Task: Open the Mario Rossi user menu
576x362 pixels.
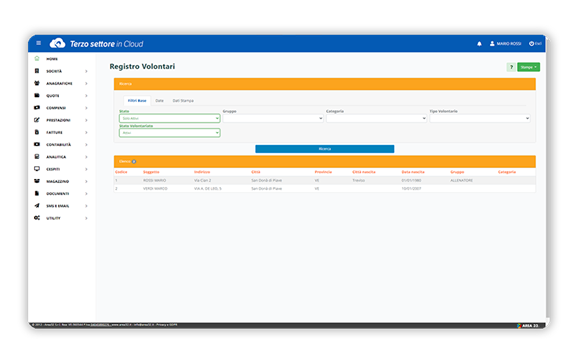Action: point(505,44)
